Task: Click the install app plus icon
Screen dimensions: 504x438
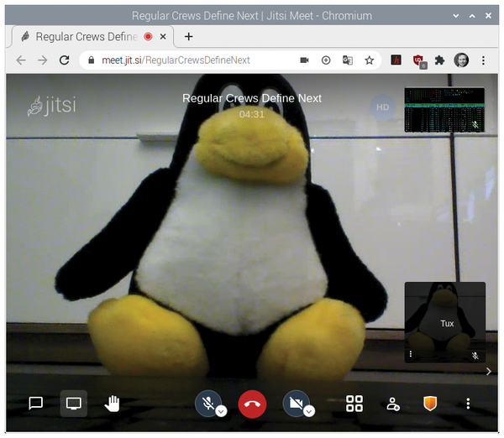Action: click(x=326, y=60)
